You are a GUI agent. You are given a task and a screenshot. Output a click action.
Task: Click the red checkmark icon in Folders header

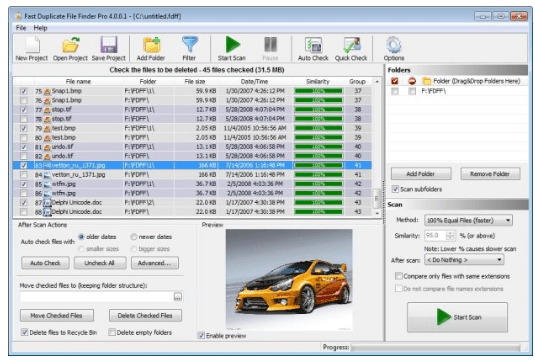click(x=395, y=81)
